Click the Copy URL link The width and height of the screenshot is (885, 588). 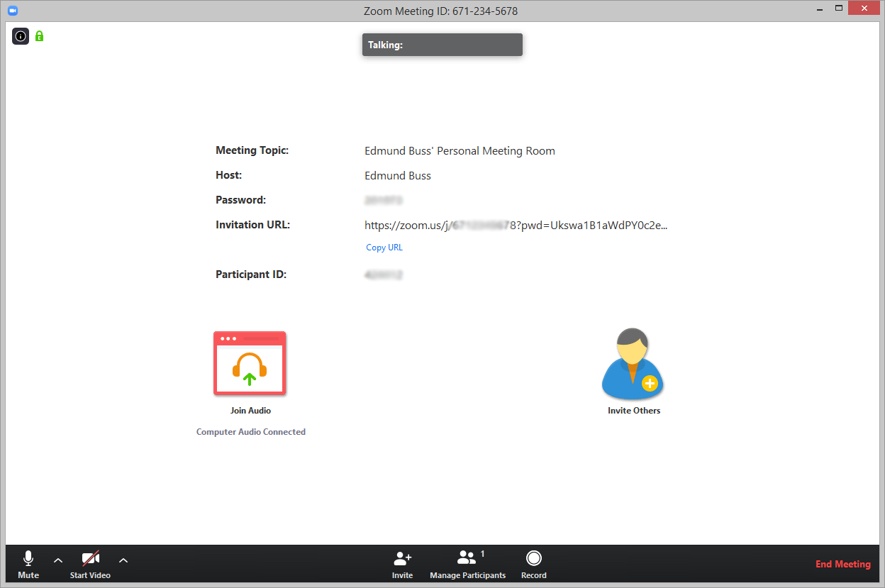pyautogui.click(x=384, y=248)
